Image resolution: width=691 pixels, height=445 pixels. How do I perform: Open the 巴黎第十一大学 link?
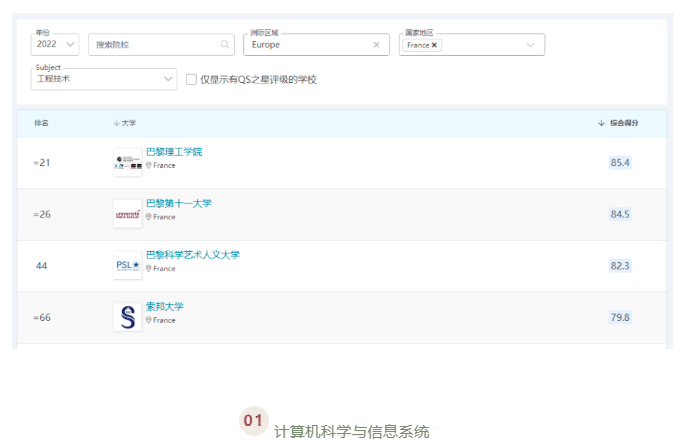point(178,204)
